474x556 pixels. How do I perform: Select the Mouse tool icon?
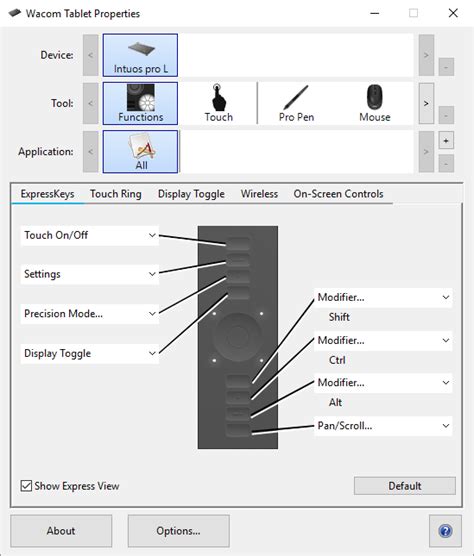pyautogui.click(x=375, y=103)
